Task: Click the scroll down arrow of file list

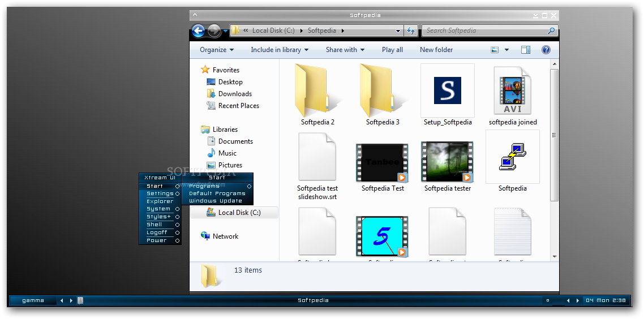Action: (x=555, y=257)
